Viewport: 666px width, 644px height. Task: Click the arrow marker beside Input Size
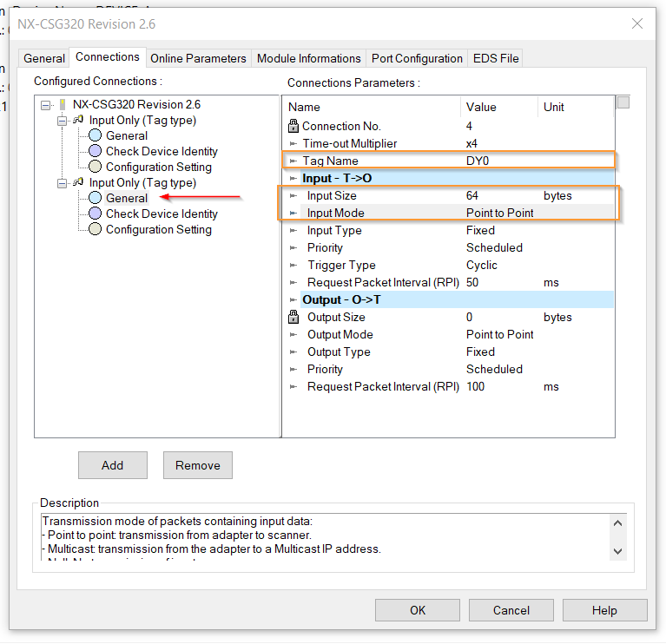293,195
